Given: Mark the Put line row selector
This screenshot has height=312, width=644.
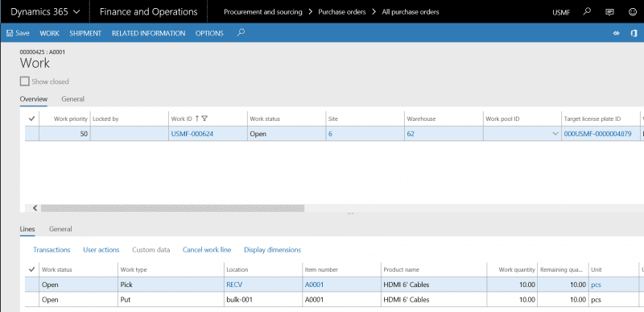Looking at the screenshot, I should 31,300.
